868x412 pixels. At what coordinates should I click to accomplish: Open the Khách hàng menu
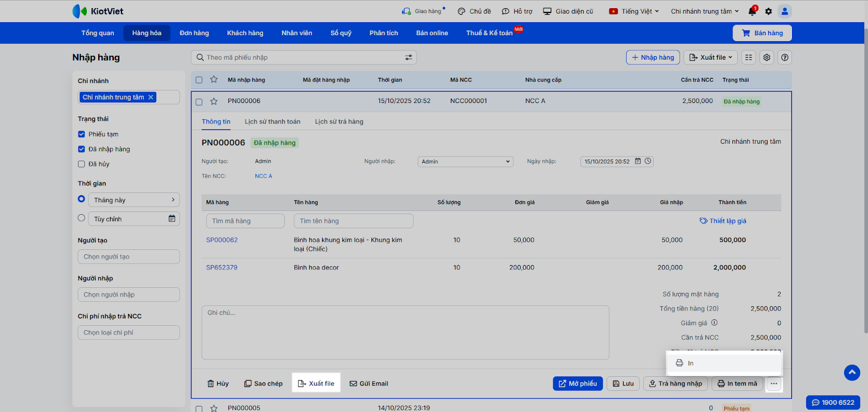tap(245, 33)
